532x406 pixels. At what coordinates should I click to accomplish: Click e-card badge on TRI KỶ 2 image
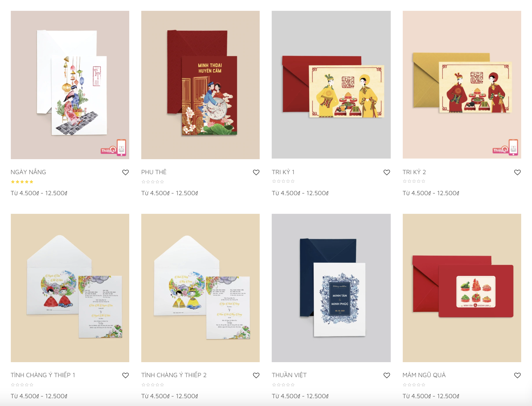(506, 147)
